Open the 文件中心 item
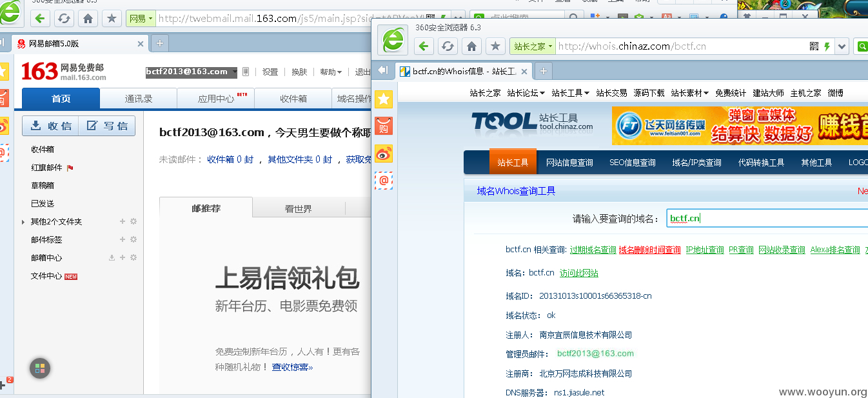Viewport: 868px width, 398px height. click(46, 276)
